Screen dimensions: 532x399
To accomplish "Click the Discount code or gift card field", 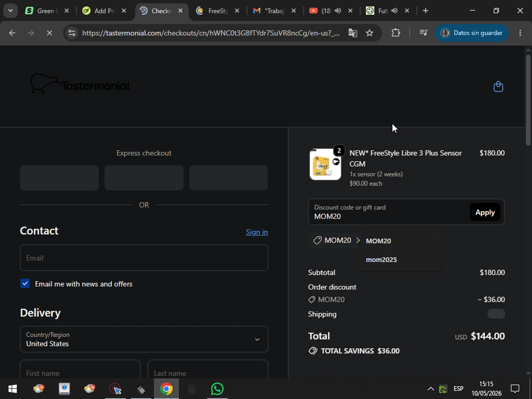I will (389, 212).
